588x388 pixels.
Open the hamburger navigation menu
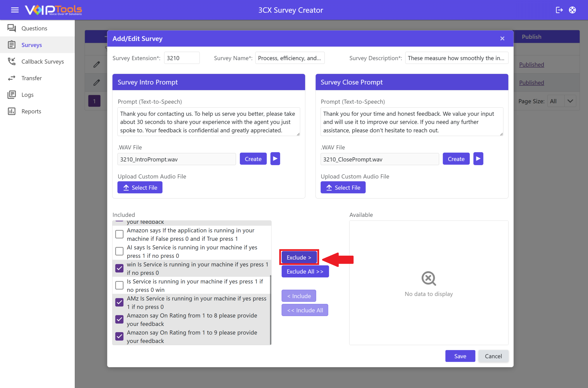tap(15, 10)
